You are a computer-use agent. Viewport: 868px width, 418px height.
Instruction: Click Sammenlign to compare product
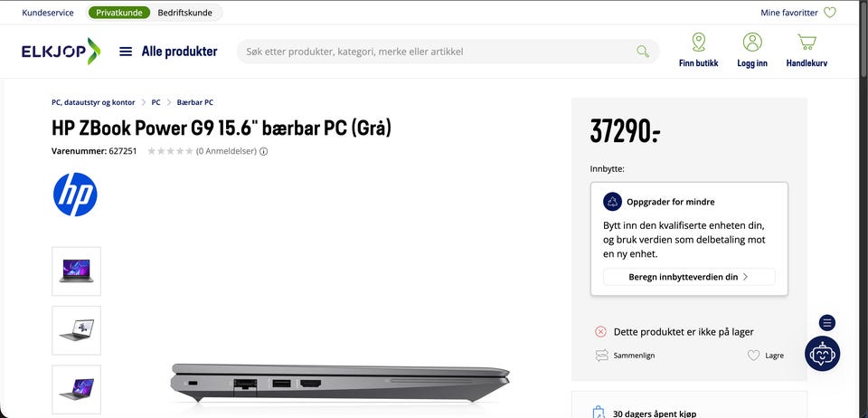pyautogui.click(x=625, y=356)
